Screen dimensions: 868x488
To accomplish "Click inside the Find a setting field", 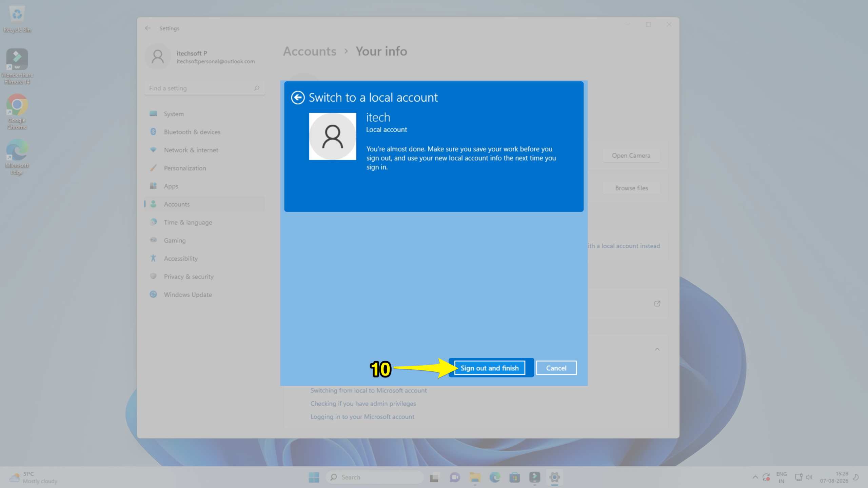I will pyautogui.click(x=204, y=88).
